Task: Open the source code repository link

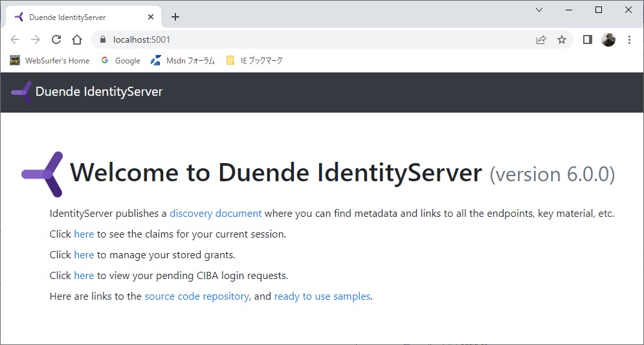Action: coord(197,296)
